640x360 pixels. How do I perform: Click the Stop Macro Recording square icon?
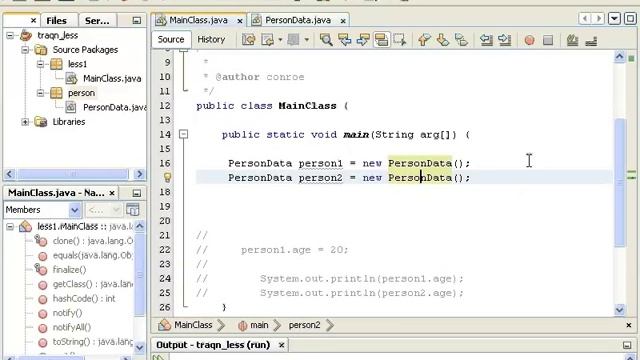point(548,40)
